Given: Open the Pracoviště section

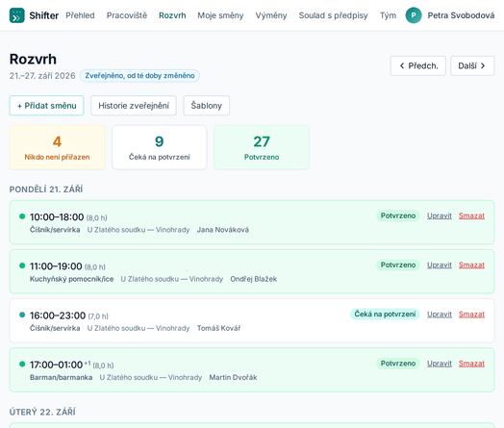Looking at the screenshot, I should (x=127, y=15).
